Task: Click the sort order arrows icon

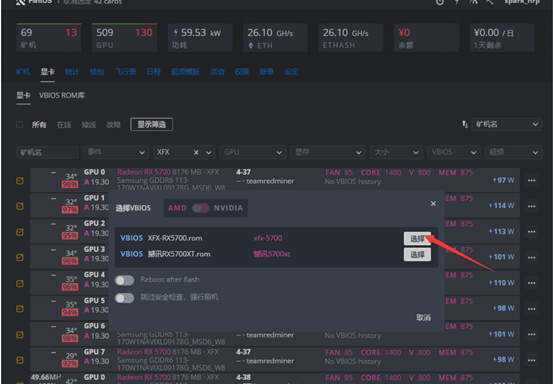Action: click(x=465, y=124)
